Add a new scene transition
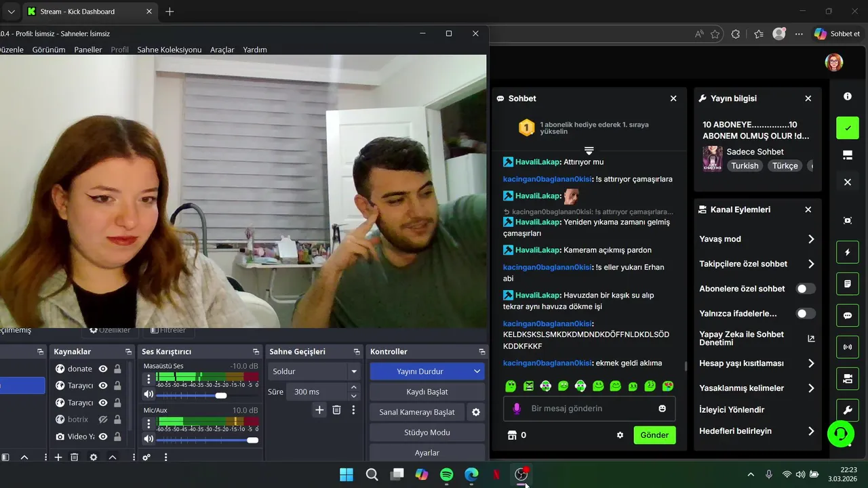The image size is (868, 488). pyautogui.click(x=319, y=410)
